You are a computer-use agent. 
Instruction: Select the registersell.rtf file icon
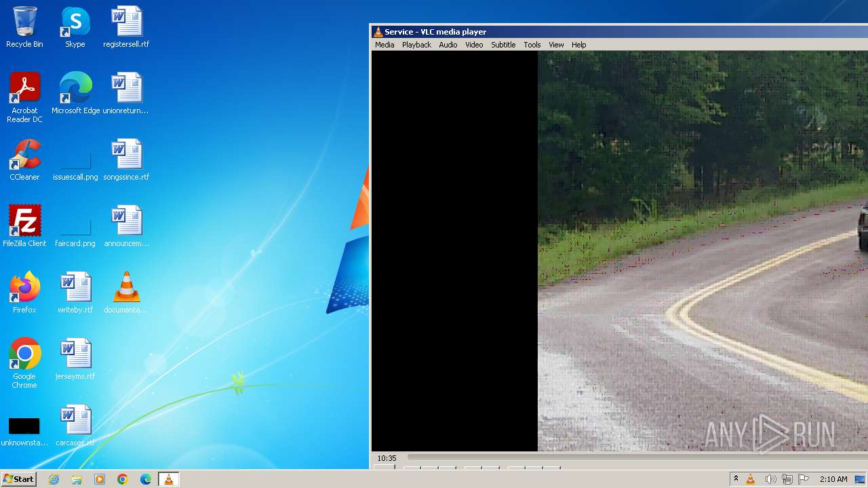[126, 27]
